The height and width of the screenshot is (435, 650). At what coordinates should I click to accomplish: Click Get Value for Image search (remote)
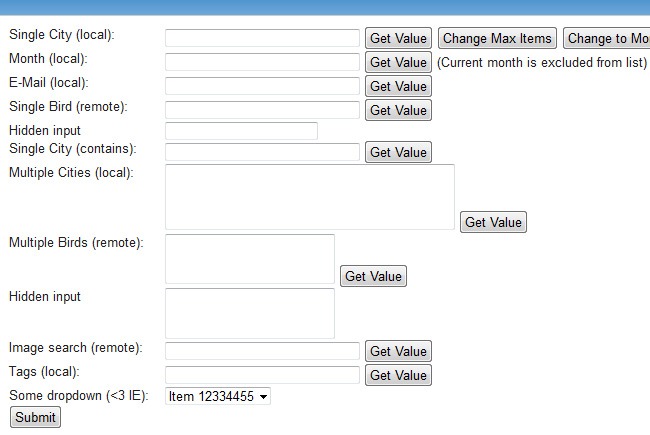(398, 351)
